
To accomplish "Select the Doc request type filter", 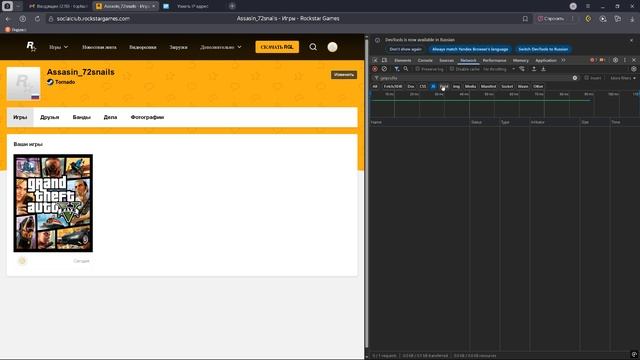I will (x=411, y=87).
